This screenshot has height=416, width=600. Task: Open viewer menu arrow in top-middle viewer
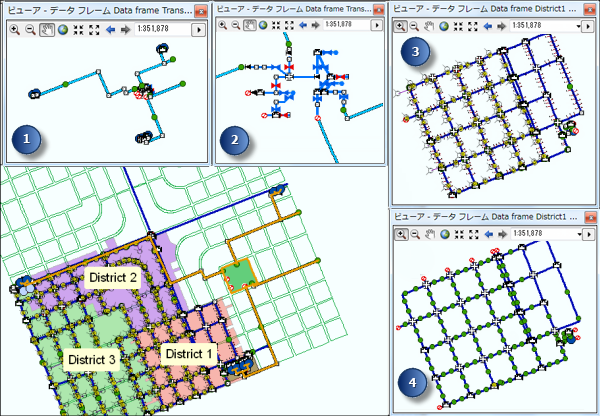tap(377, 25)
